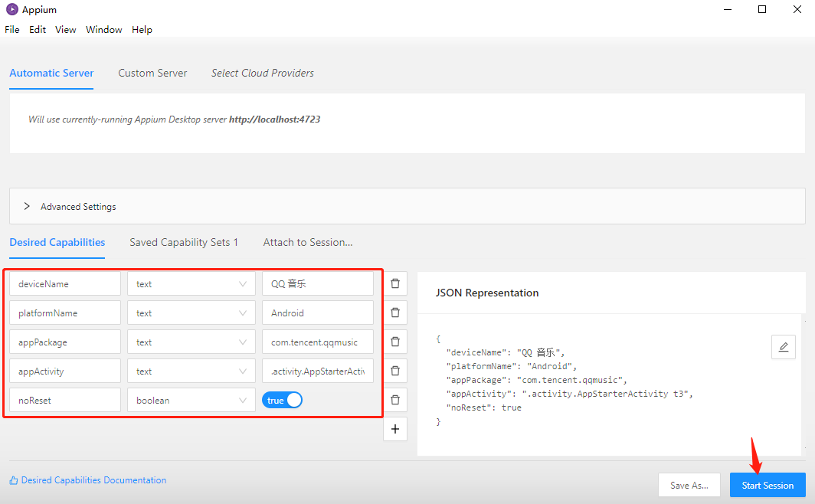815x504 pixels.
Task: Click the platformName name field
Action: (65, 313)
